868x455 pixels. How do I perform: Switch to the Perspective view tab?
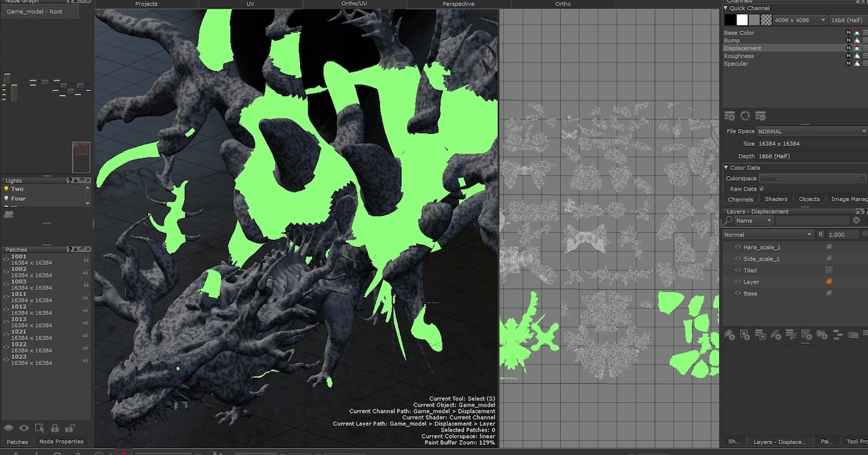tap(458, 4)
